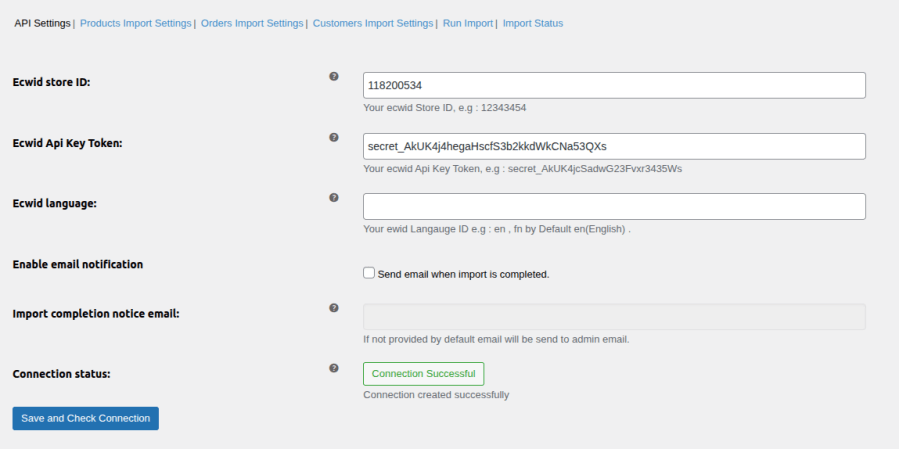899x449 pixels.
Task: Select the empty Ecwid language text field
Action: (613, 207)
